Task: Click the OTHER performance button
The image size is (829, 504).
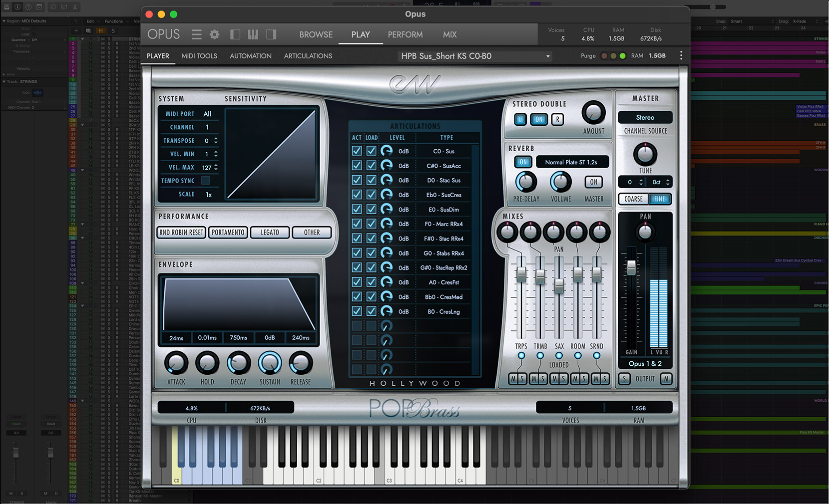Action: [x=312, y=233]
